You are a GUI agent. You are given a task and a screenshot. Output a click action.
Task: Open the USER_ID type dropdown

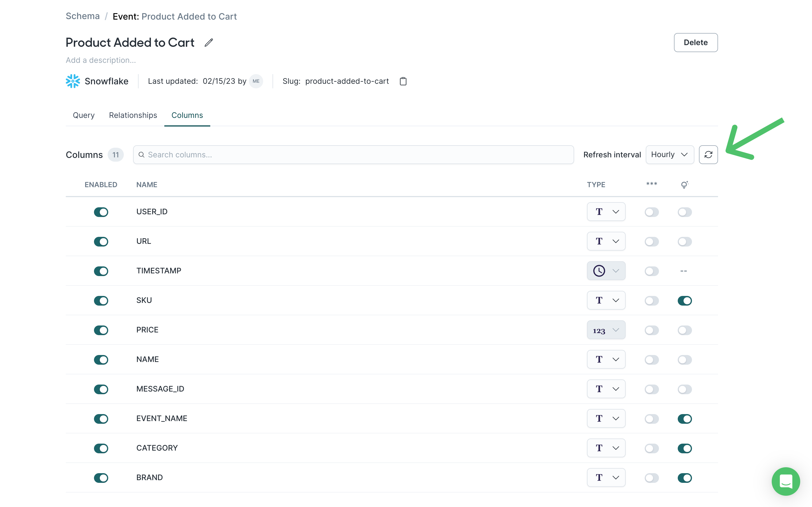coord(606,212)
